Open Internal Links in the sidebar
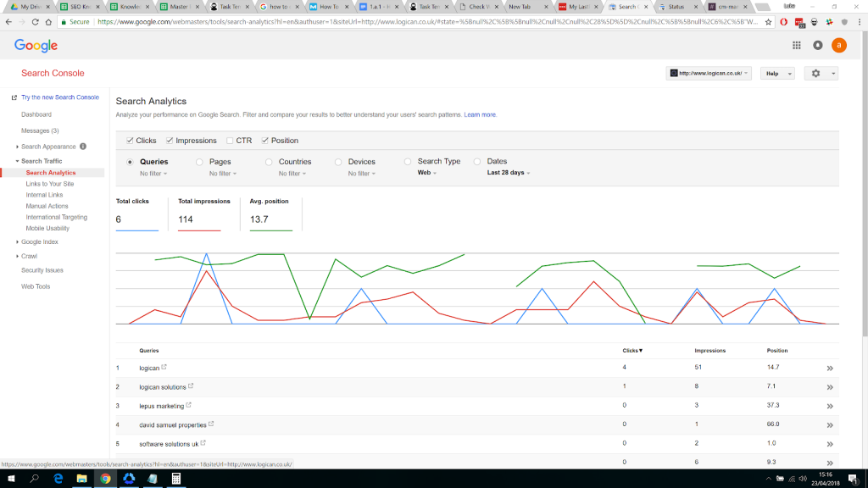Screen dimensions: 868x488 coord(44,195)
